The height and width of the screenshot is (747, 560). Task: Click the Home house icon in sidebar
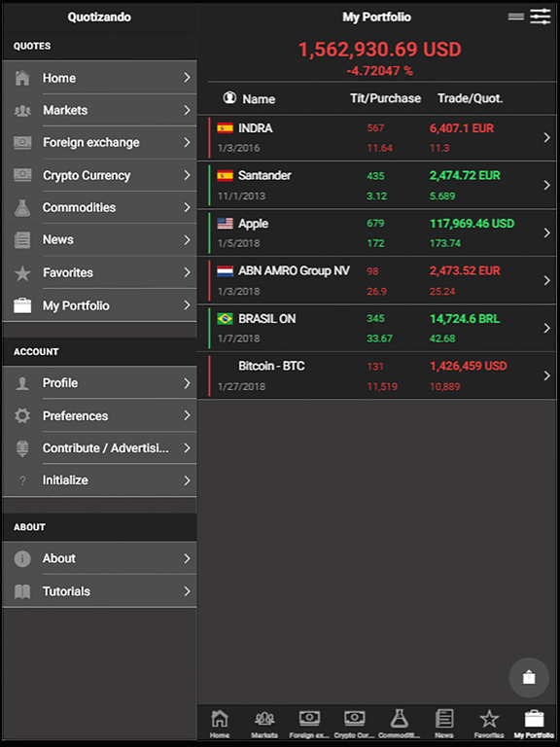(x=22, y=78)
